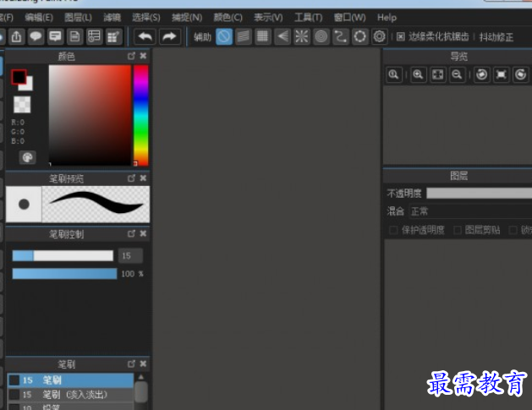Close the 笔刷控制 panel
This screenshot has height=410, width=532.
pos(143,233)
